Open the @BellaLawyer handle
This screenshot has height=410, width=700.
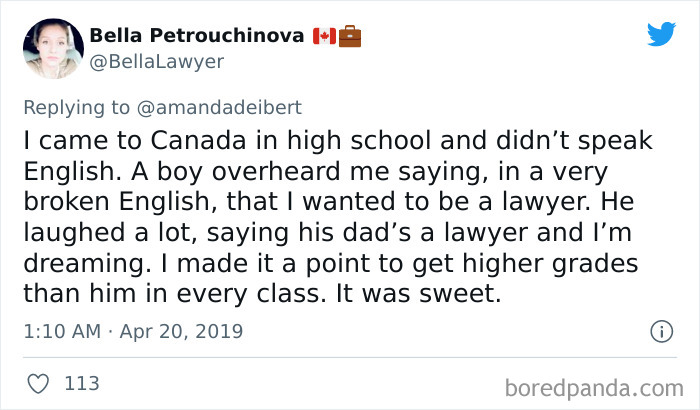(157, 62)
